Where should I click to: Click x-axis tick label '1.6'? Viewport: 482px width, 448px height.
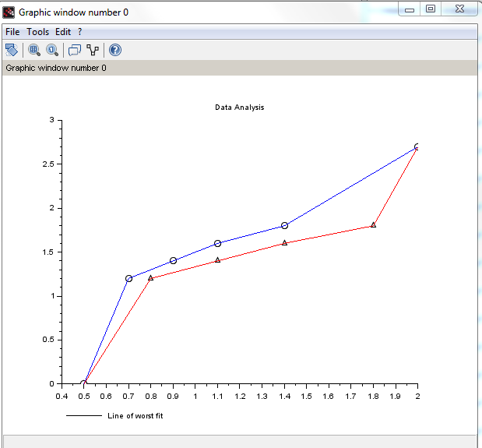pyautogui.click(x=329, y=397)
